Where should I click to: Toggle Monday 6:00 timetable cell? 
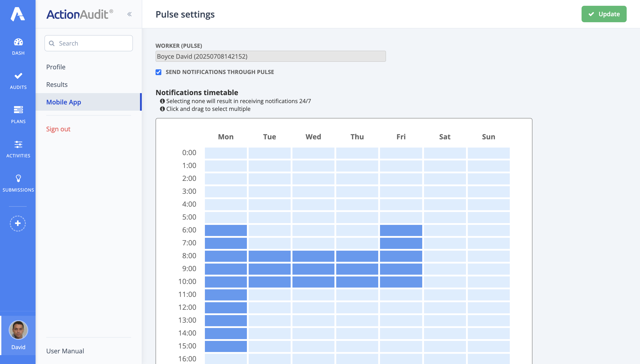(226, 230)
